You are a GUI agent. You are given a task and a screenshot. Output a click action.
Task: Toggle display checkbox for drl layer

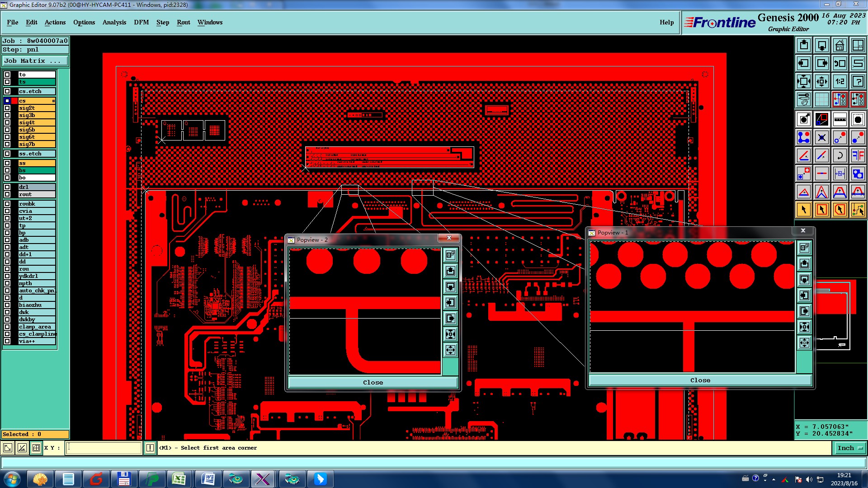[x=7, y=187]
